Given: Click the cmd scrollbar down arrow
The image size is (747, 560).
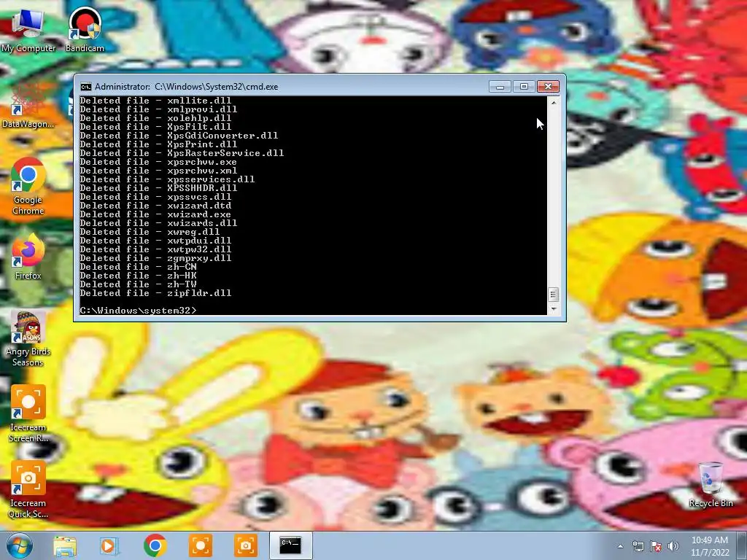Looking at the screenshot, I should [x=554, y=309].
